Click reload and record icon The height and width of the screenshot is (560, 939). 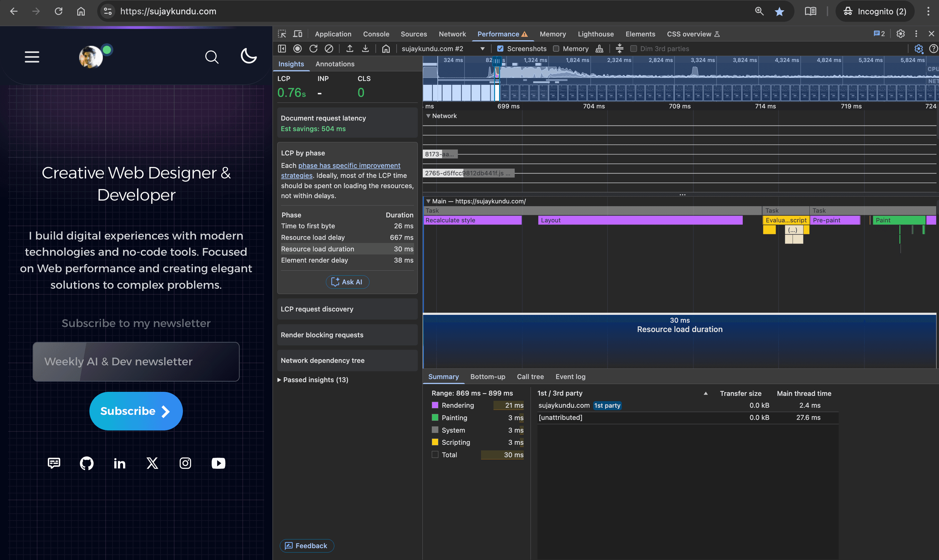pos(313,49)
